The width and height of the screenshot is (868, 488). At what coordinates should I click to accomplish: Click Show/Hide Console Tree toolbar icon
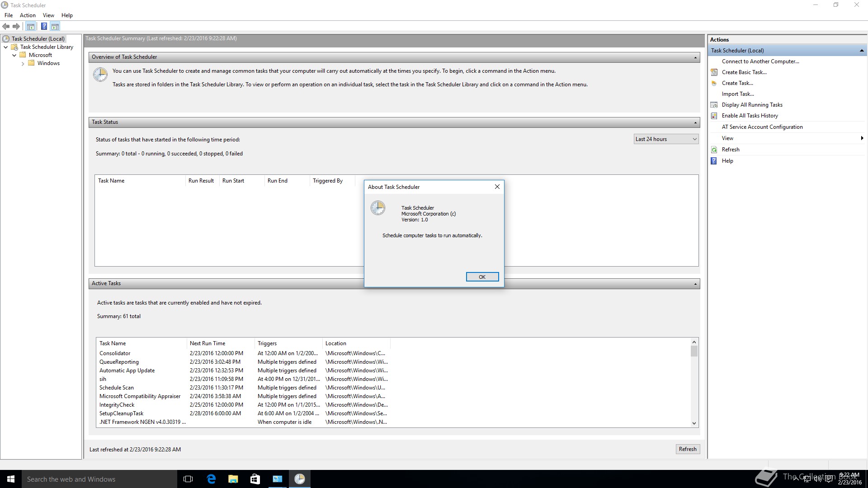(31, 26)
